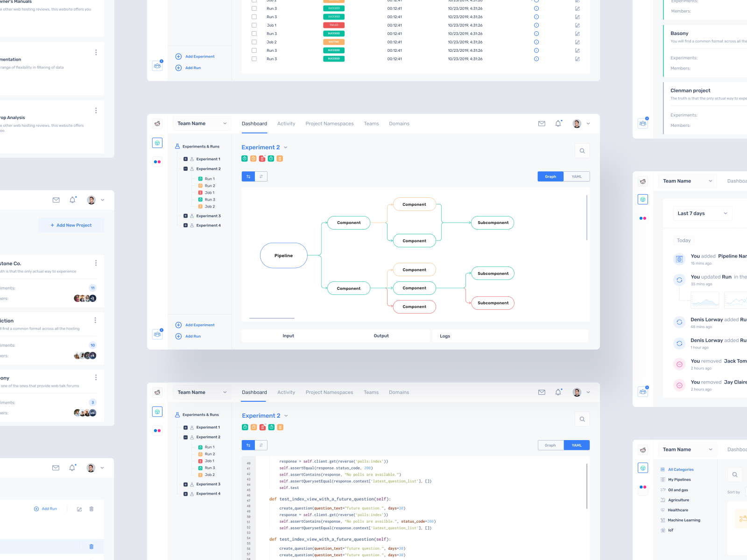Expand the Last 7 days filter dropdown

coord(703,213)
